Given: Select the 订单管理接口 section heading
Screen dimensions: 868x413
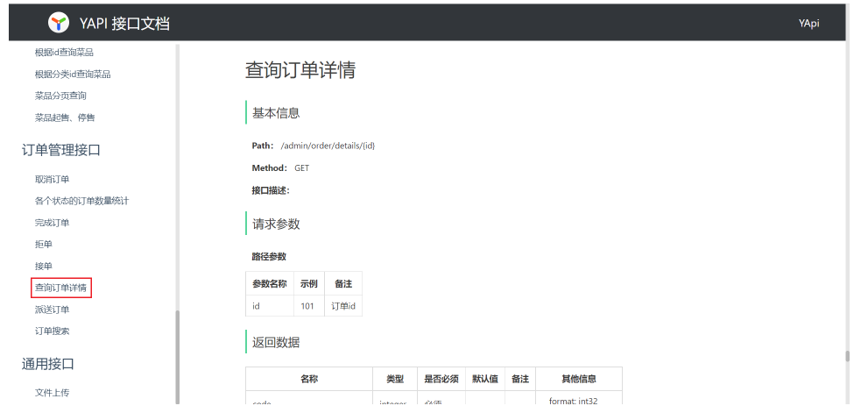Looking at the screenshot, I should click(x=61, y=150).
